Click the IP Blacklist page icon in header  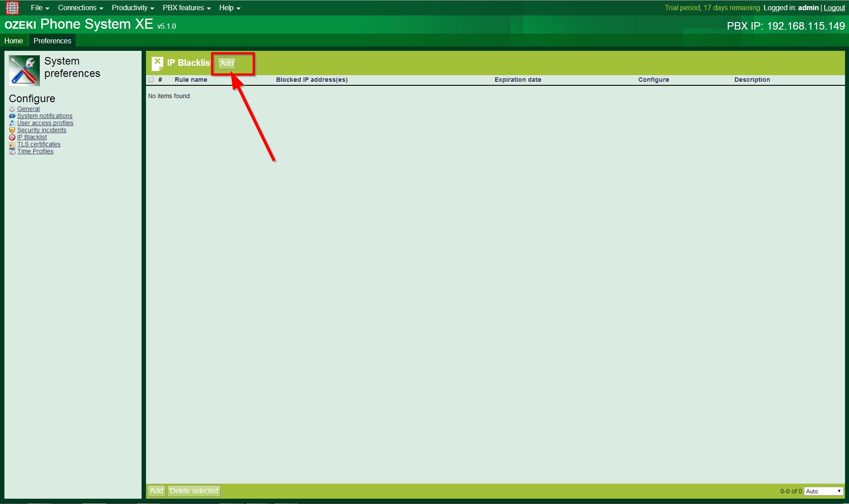click(157, 64)
